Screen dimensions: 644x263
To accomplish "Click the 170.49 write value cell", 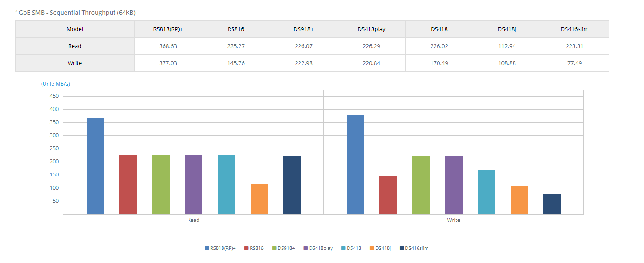I will 439,63.
